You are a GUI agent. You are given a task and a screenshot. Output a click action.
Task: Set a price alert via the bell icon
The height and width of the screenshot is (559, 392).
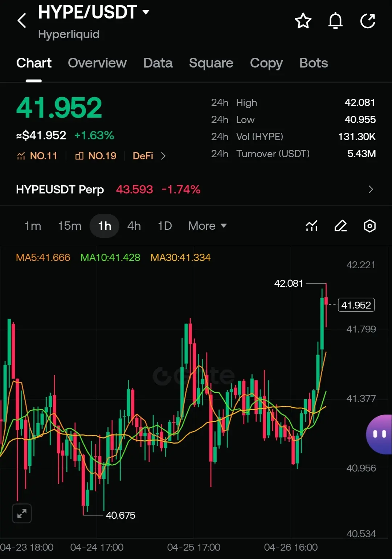click(335, 21)
